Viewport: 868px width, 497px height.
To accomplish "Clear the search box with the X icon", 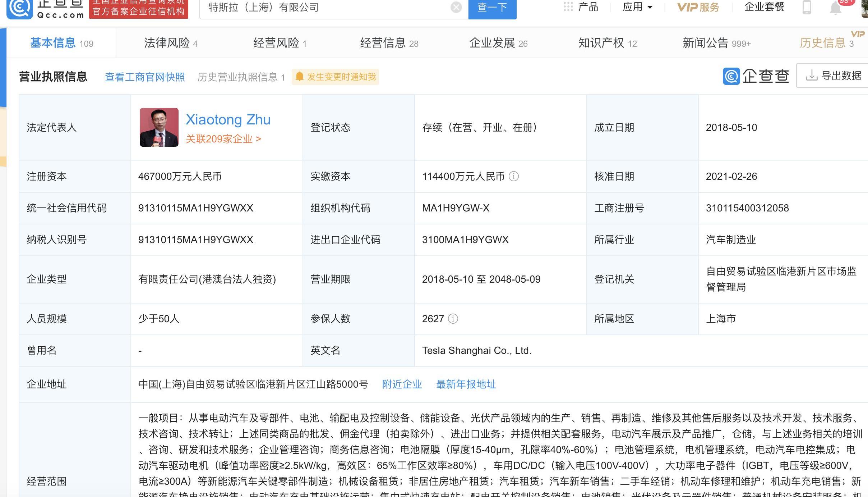I will pyautogui.click(x=456, y=7).
